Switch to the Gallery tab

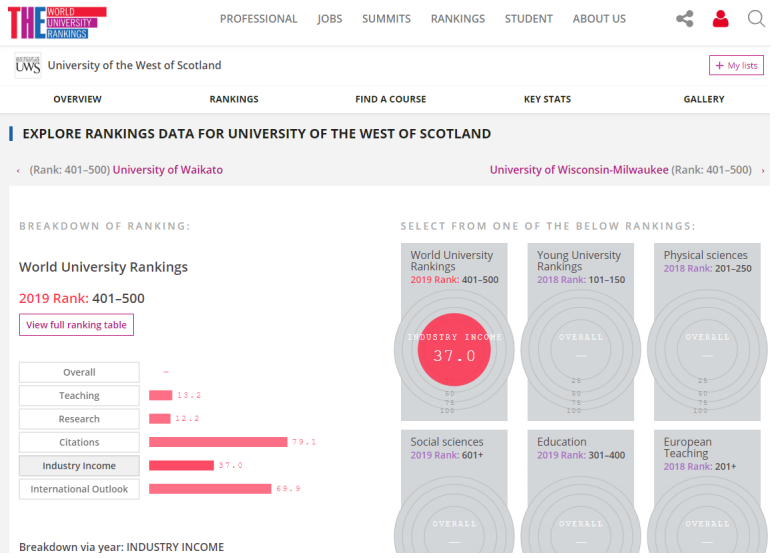pyautogui.click(x=704, y=99)
